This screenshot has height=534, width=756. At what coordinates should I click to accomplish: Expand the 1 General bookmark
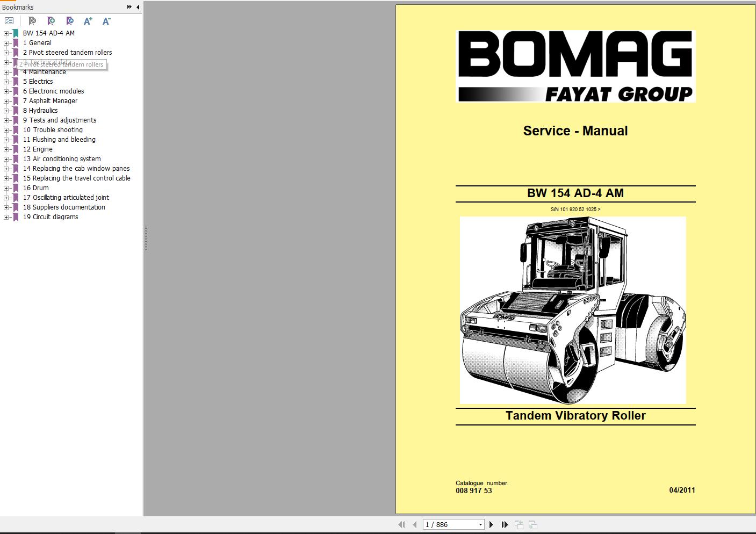tap(6, 43)
